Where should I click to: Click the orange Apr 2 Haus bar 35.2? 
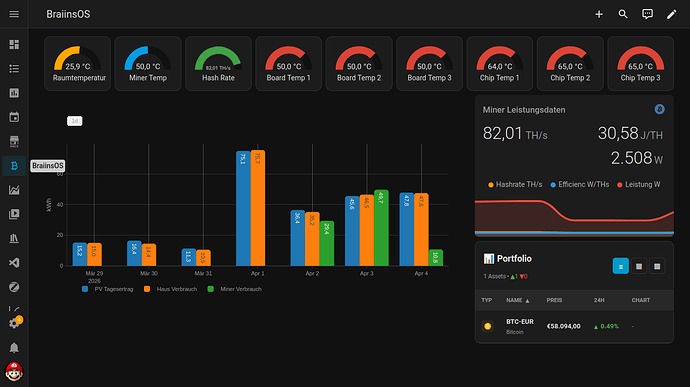[x=312, y=239]
